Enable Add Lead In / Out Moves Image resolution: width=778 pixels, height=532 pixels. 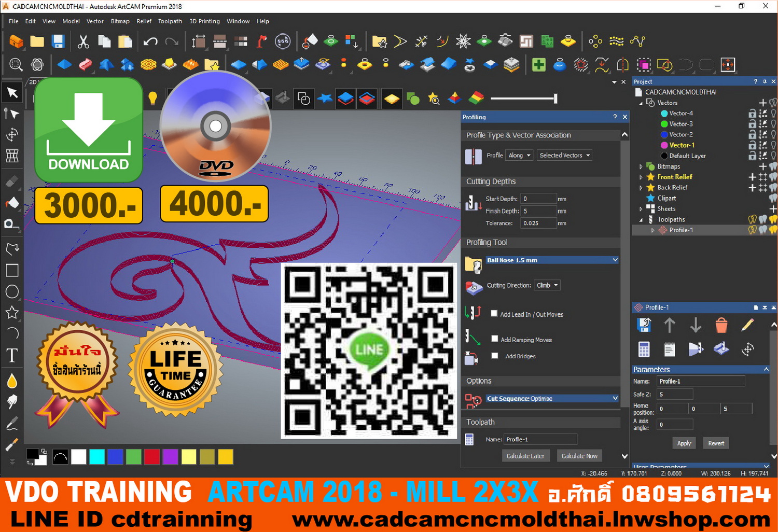point(494,313)
